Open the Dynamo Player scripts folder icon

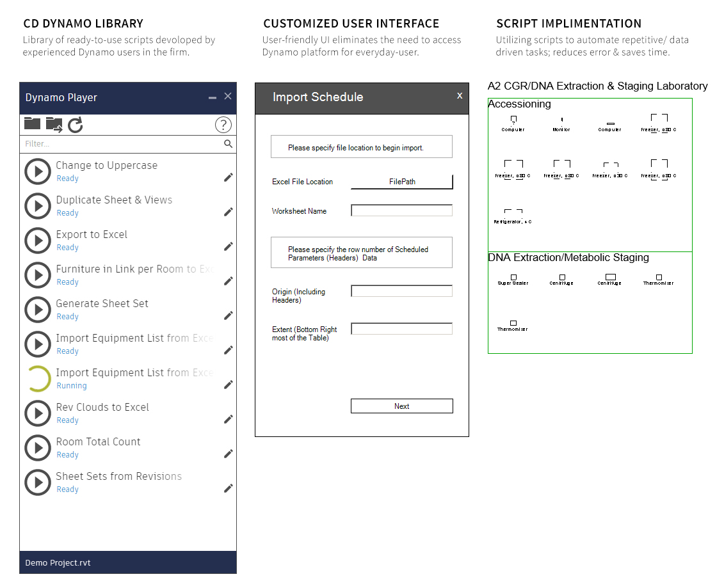pyautogui.click(x=32, y=123)
